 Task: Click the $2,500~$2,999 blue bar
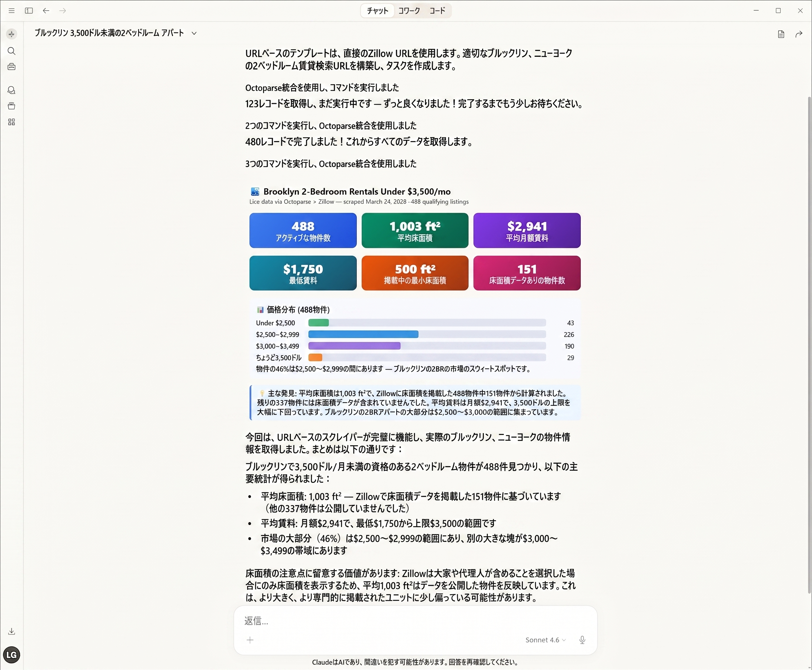[x=363, y=334]
